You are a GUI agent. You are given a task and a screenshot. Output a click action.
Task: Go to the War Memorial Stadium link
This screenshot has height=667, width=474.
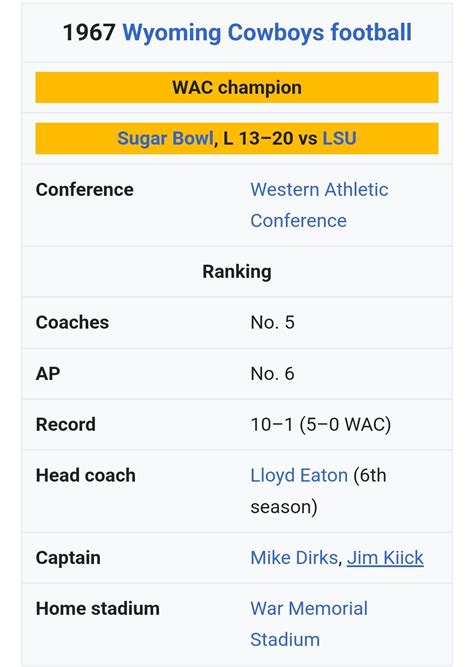click(x=309, y=624)
